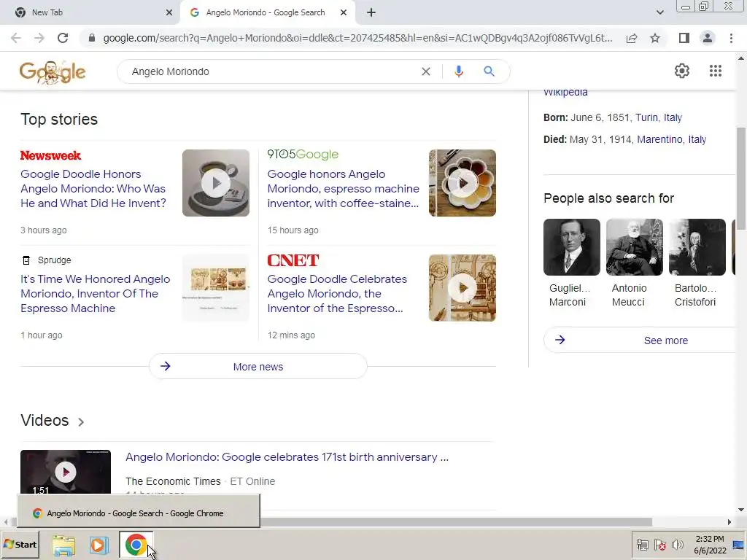747x560 pixels.
Task: Open Action Center flag icon
Action: point(659,545)
